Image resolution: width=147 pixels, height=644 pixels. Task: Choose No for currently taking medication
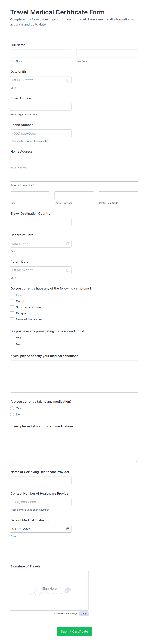point(12,415)
